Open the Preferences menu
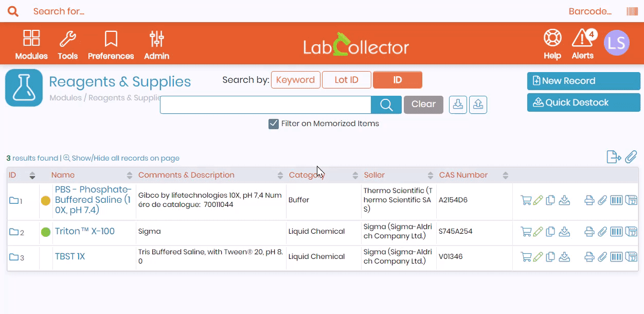 [111, 44]
